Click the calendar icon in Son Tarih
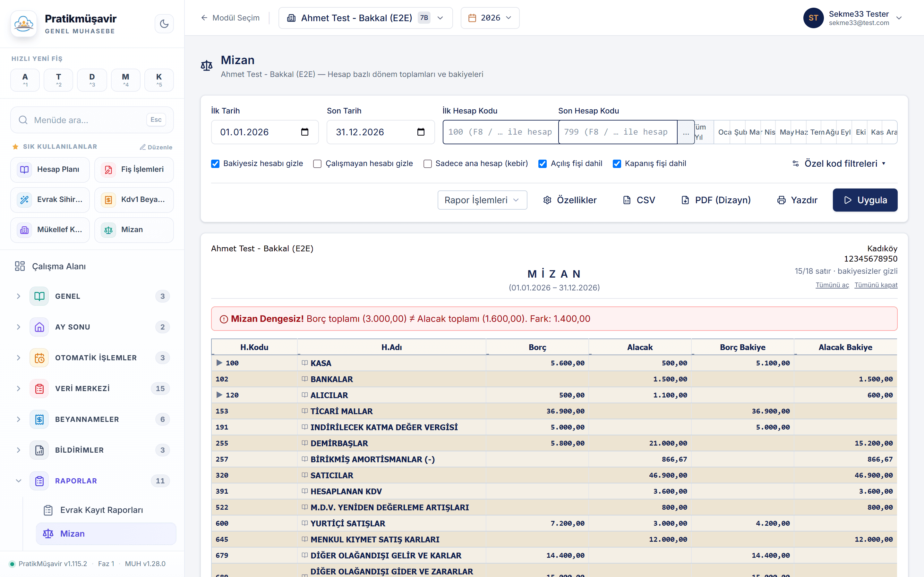Viewport: 924px width, 577px height. point(421,132)
